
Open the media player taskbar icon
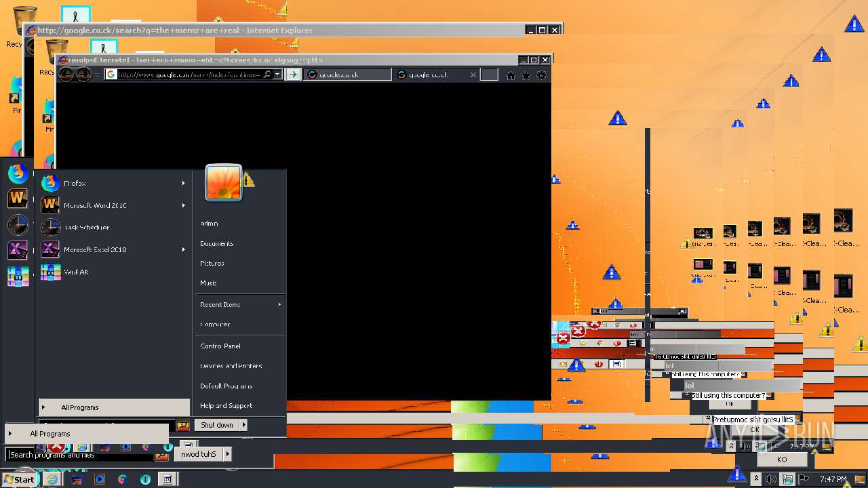(100, 479)
